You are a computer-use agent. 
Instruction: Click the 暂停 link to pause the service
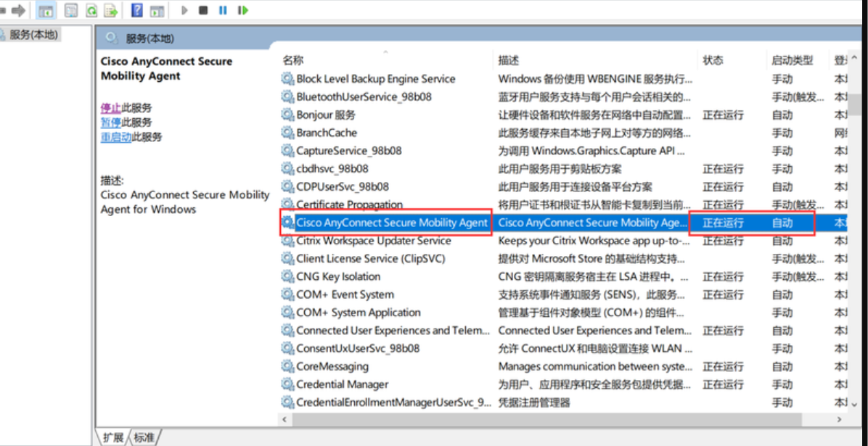click(x=110, y=123)
